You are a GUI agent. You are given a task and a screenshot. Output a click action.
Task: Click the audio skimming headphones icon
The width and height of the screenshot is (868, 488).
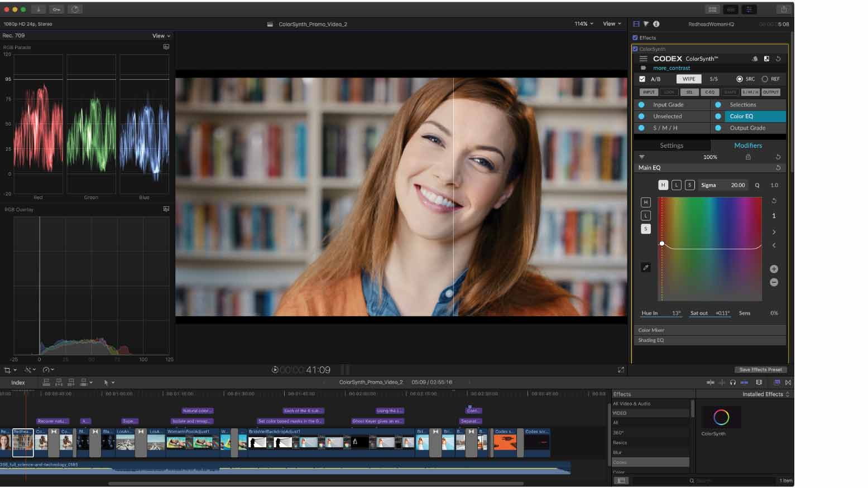[x=733, y=383]
